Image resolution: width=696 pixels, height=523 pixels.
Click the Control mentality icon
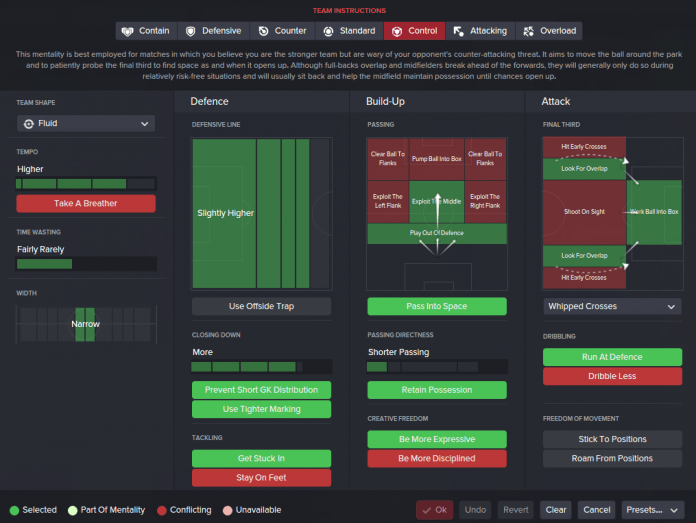(397, 31)
